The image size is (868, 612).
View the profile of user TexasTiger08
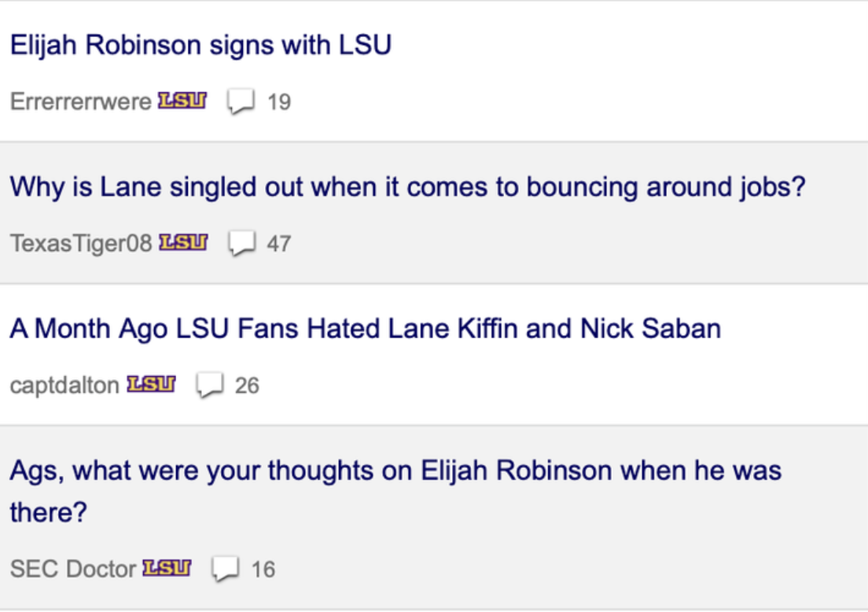[x=81, y=244]
